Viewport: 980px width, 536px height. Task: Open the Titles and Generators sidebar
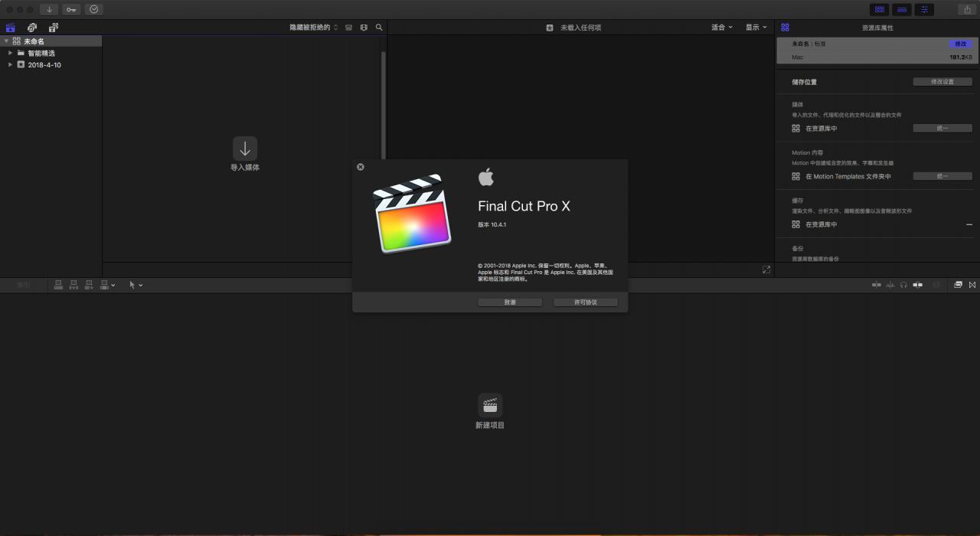53,28
